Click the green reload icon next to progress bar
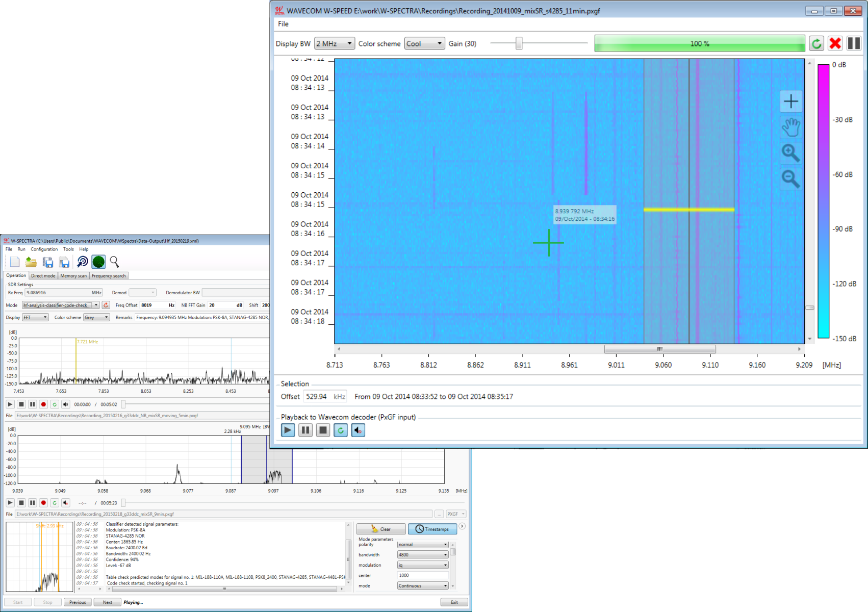 pyautogui.click(x=816, y=43)
